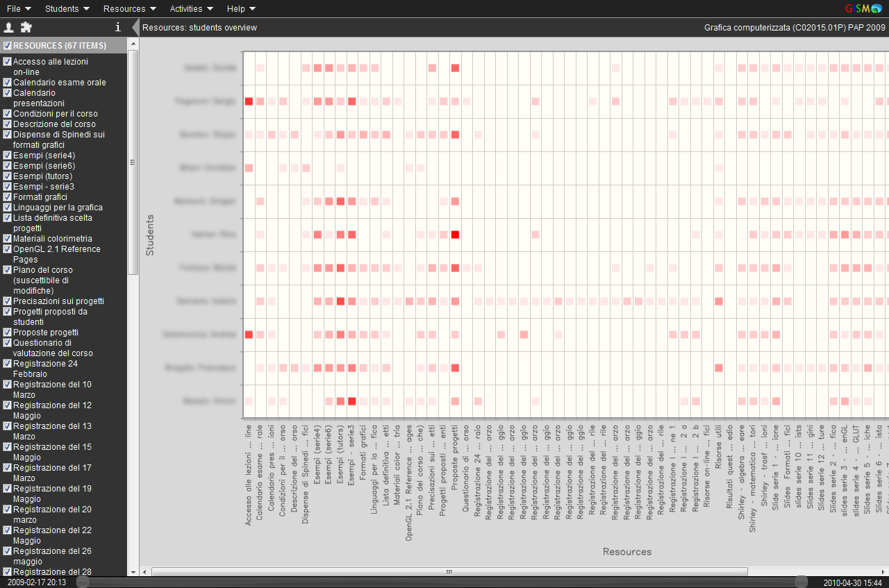
Task: Uncheck the RESOURCES (67 ITEMS) master checkbox
Action: pos(6,45)
